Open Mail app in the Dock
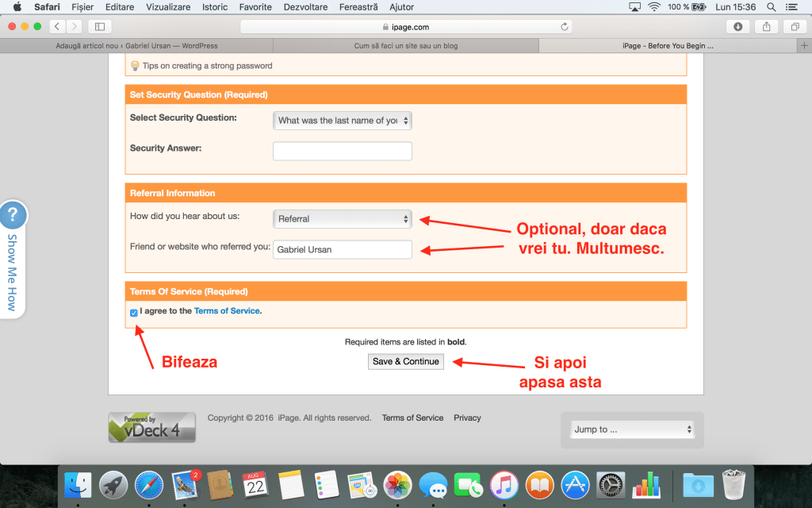 pos(184,486)
